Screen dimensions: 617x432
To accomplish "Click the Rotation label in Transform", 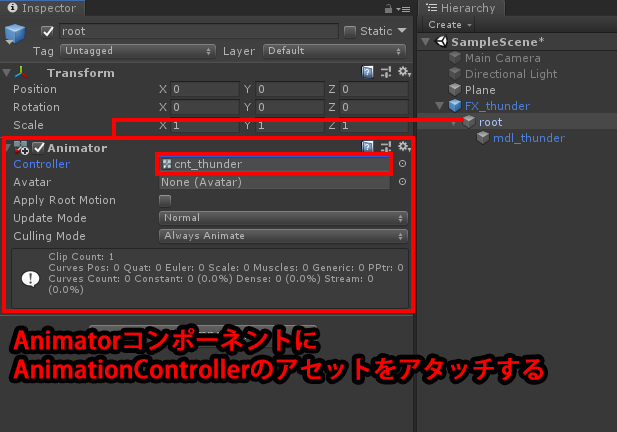I will (36, 107).
